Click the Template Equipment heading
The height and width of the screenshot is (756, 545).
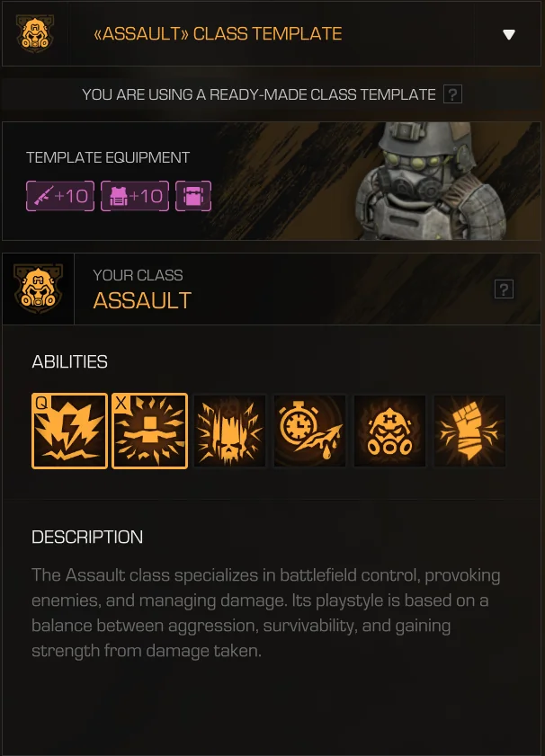point(108,157)
